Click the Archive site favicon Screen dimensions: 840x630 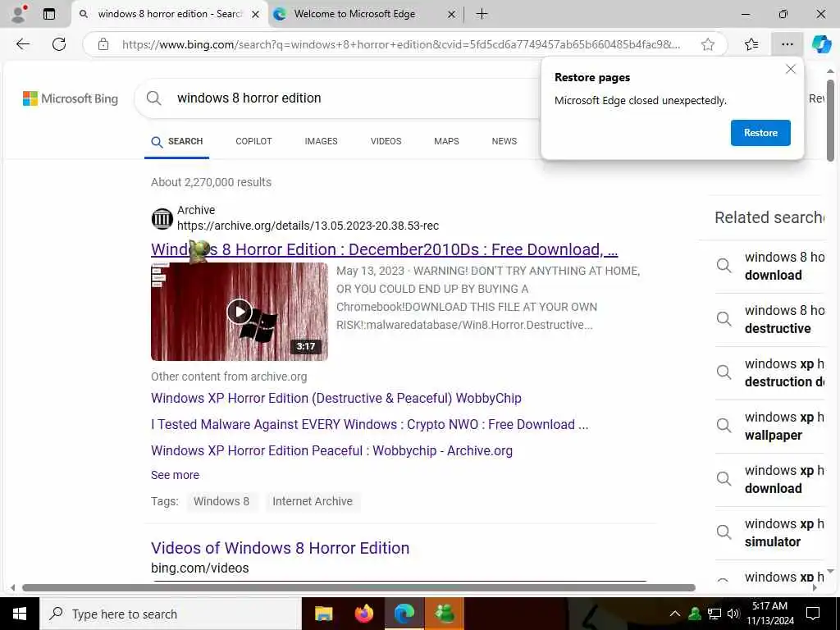pos(162,218)
